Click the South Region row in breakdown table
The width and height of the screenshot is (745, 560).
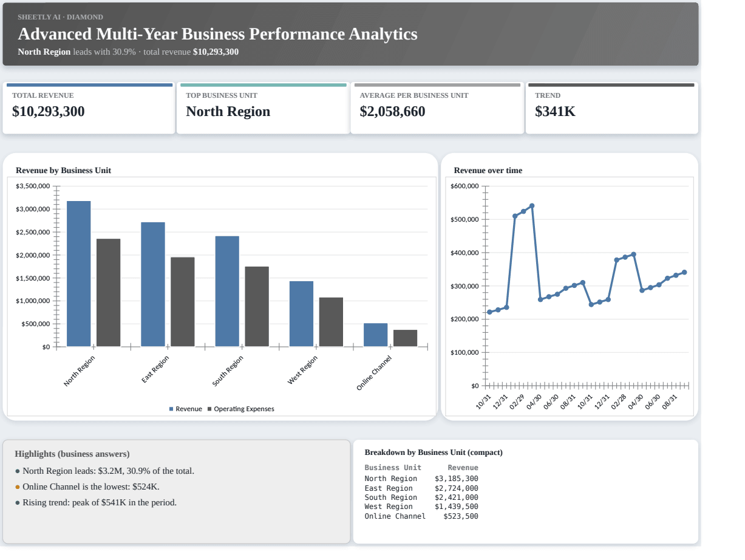click(x=421, y=497)
